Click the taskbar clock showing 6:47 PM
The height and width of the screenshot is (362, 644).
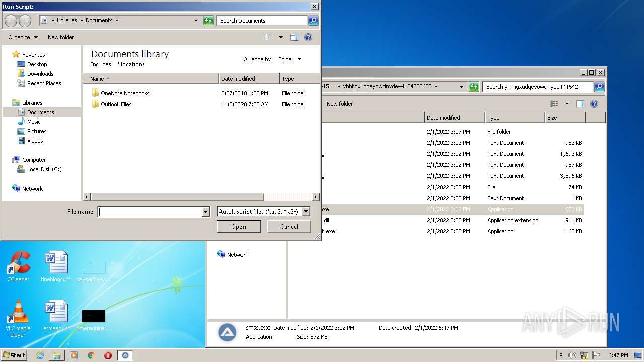point(618,355)
